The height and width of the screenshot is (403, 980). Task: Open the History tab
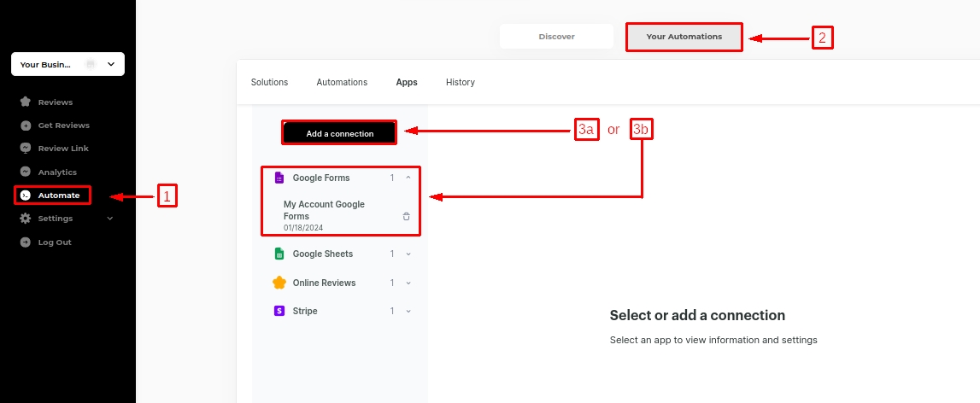point(460,83)
